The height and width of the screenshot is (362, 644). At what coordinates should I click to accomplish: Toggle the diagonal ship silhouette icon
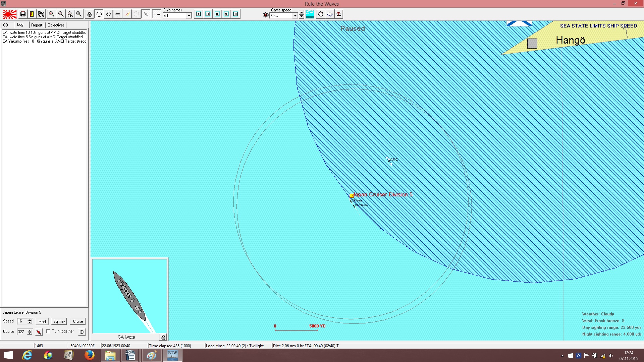[146, 14]
